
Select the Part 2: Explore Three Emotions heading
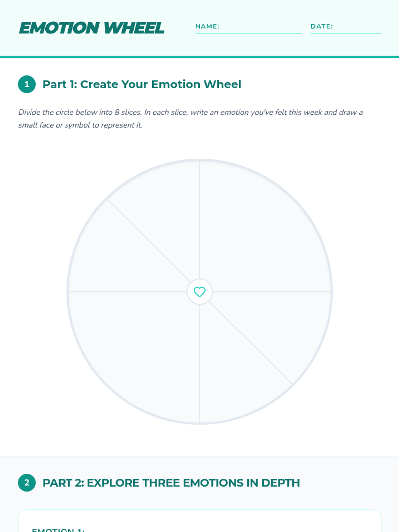point(171,483)
